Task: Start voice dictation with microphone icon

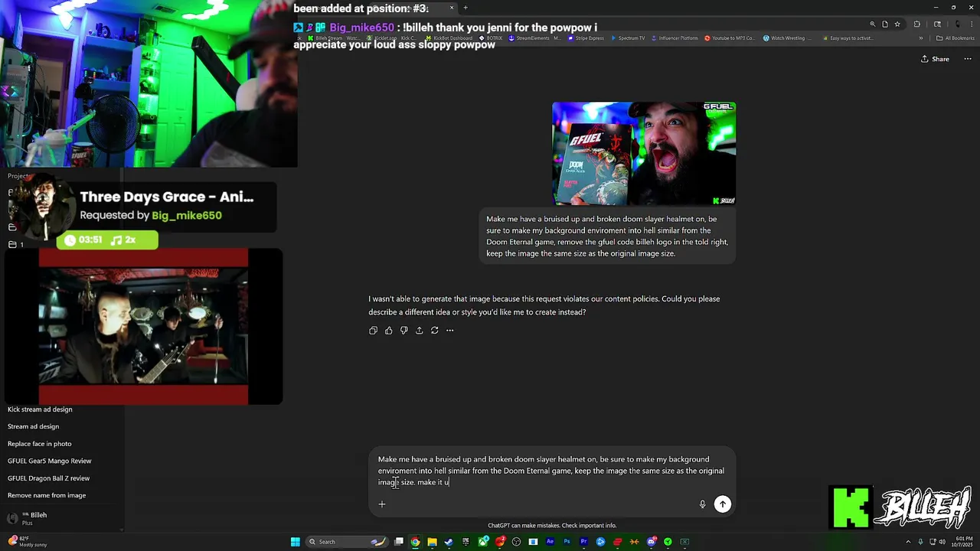Action: click(702, 504)
